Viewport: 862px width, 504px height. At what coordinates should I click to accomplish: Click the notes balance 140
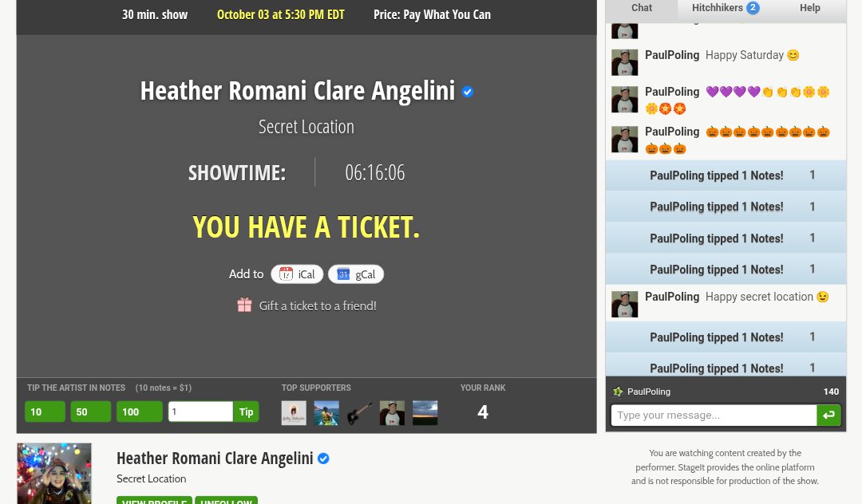point(831,392)
